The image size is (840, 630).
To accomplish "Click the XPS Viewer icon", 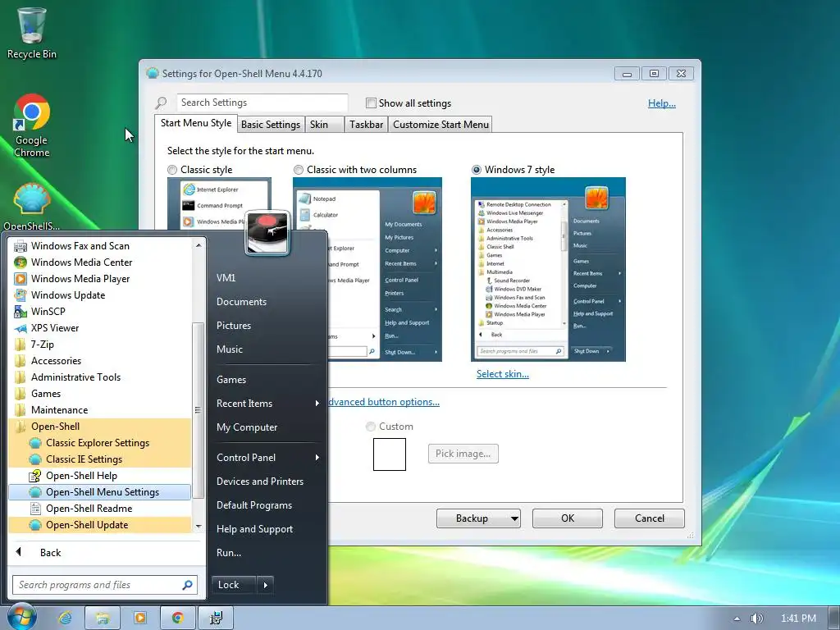I will point(21,328).
